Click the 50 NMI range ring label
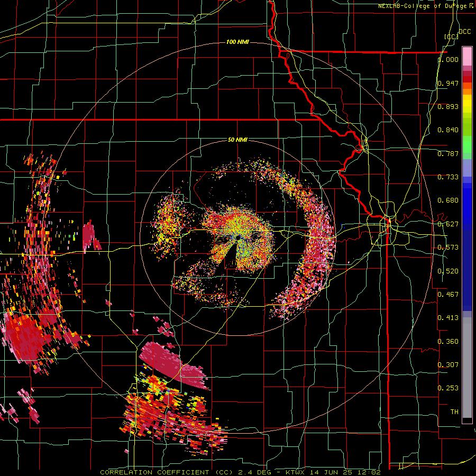Viewport: 476px width, 476px height. 237,140
